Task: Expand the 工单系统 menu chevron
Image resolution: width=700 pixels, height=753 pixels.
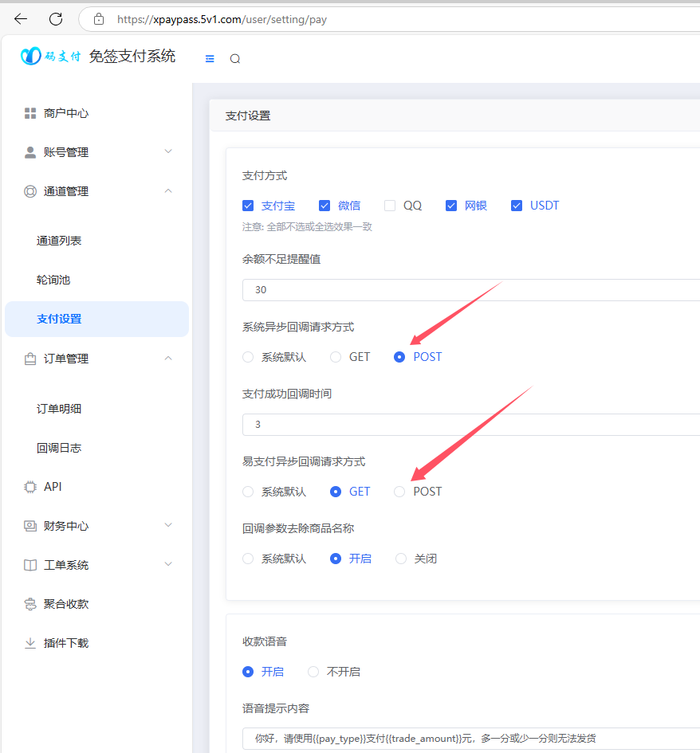Action: point(168,564)
